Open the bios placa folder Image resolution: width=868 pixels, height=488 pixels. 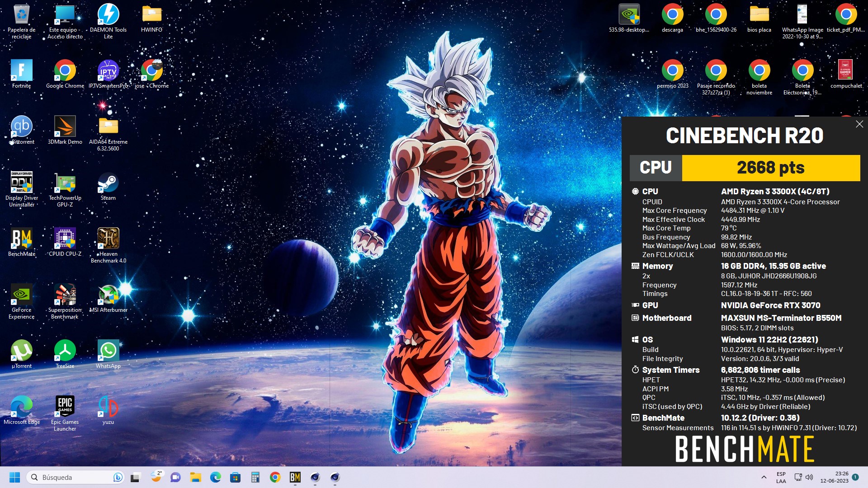759,18
